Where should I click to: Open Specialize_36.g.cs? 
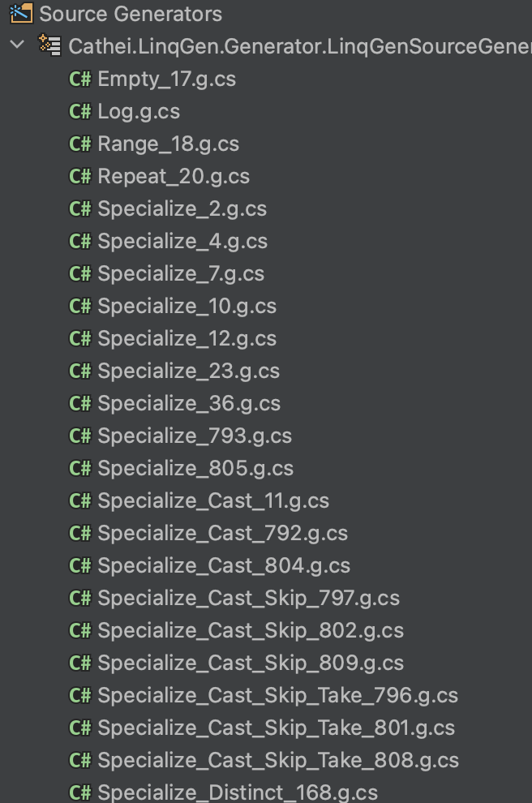(x=174, y=403)
